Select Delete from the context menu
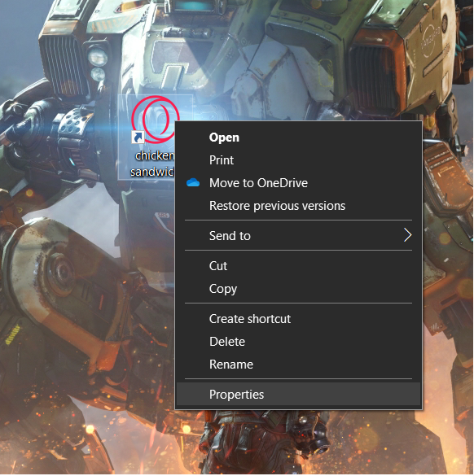Image resolution: width=474 pixels, height=476 pixels. coord(298,342)
